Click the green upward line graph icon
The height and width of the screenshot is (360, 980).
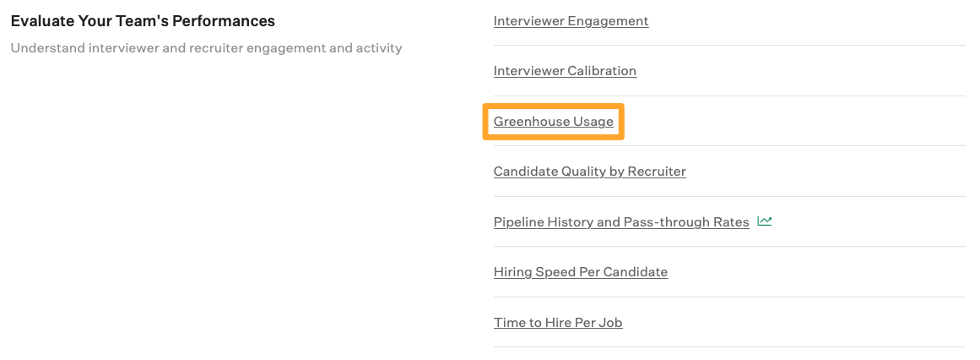click(x=765, y=221)
